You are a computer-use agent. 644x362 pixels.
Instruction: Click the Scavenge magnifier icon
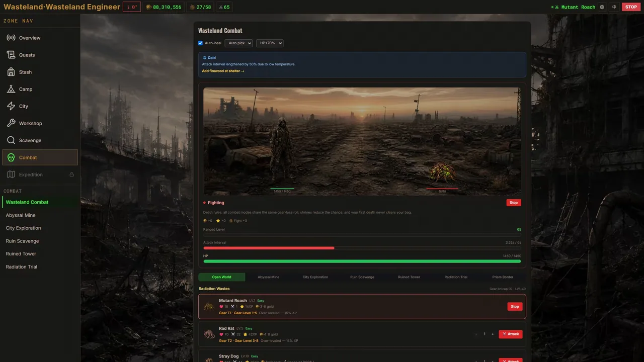click(11, 140)
